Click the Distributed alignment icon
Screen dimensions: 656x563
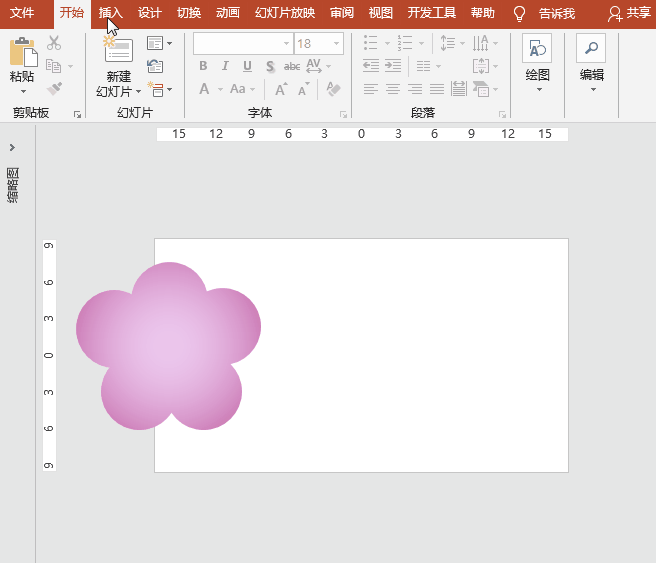(x=459, y=89)
